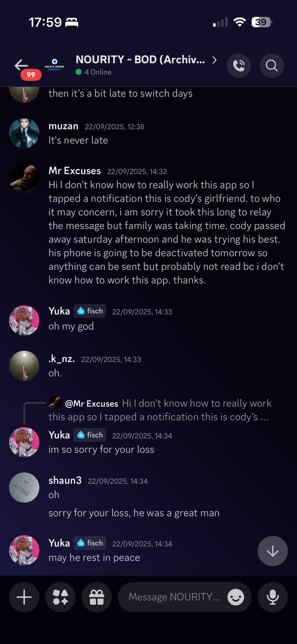297x644 pixels.
Task: Tap the 4 Online status text
Action: [x=98, y=72]
